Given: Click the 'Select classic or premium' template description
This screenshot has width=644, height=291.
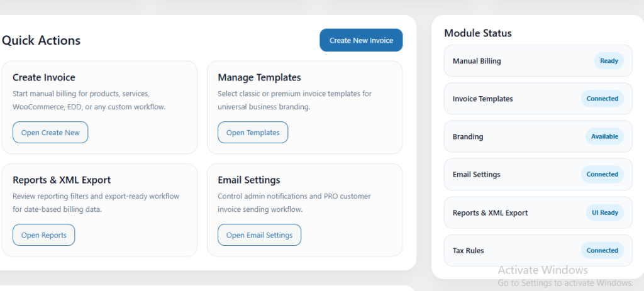Looking at the screenshot, I should click(294, 100).
